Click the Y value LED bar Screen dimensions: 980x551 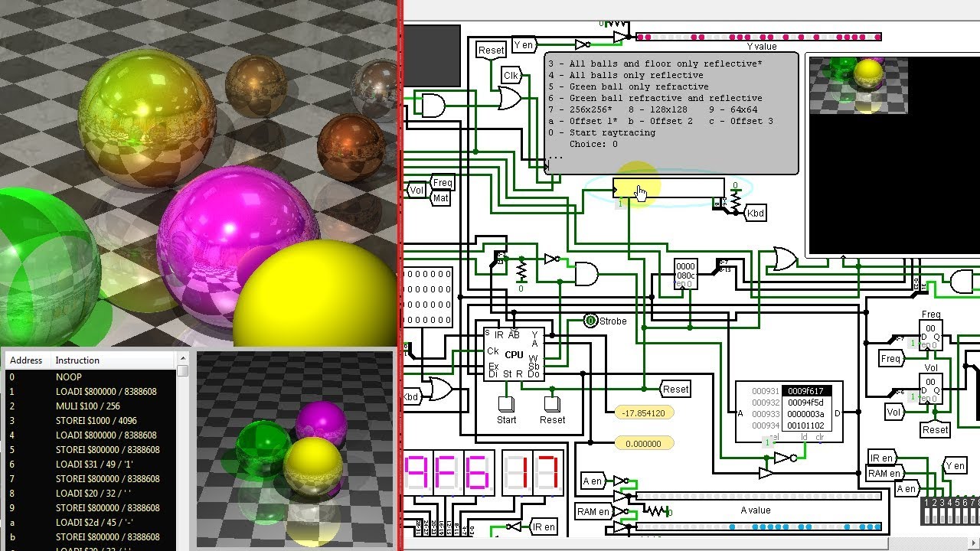tap(759, 36)
